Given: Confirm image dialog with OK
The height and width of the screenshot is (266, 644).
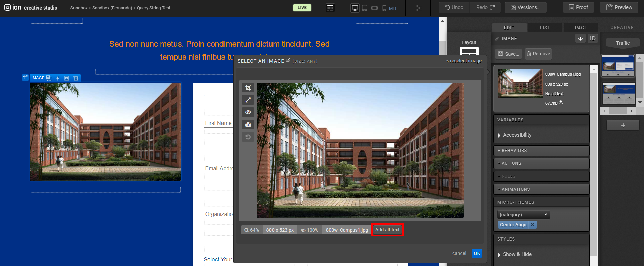Looking at the screenshot, I should pos(477,253).
